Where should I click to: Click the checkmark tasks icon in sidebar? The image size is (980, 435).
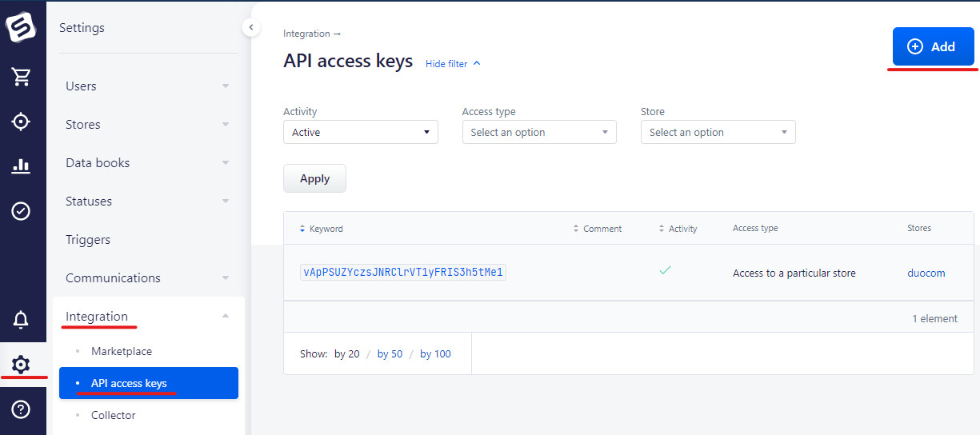[x=21, y=211]
